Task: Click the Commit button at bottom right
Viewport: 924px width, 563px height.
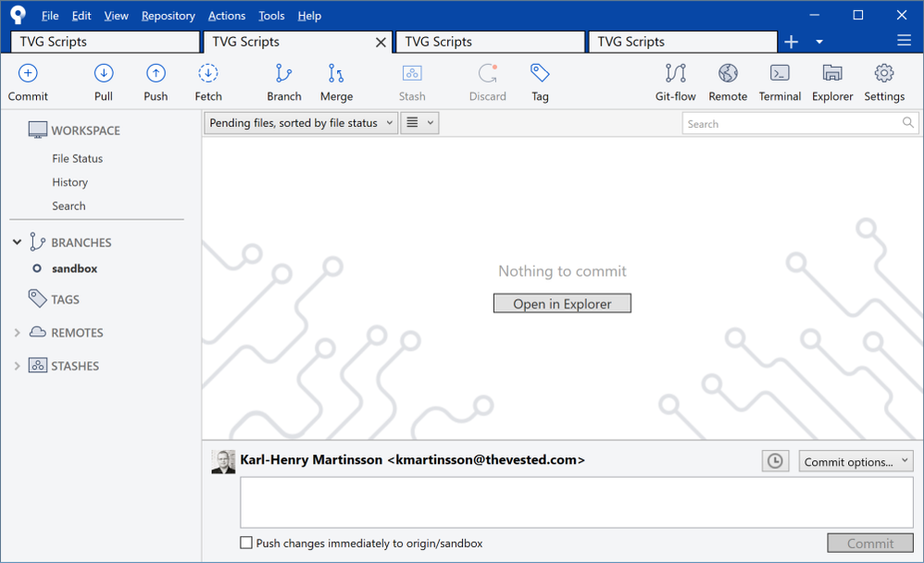Action: click(870, 543)
